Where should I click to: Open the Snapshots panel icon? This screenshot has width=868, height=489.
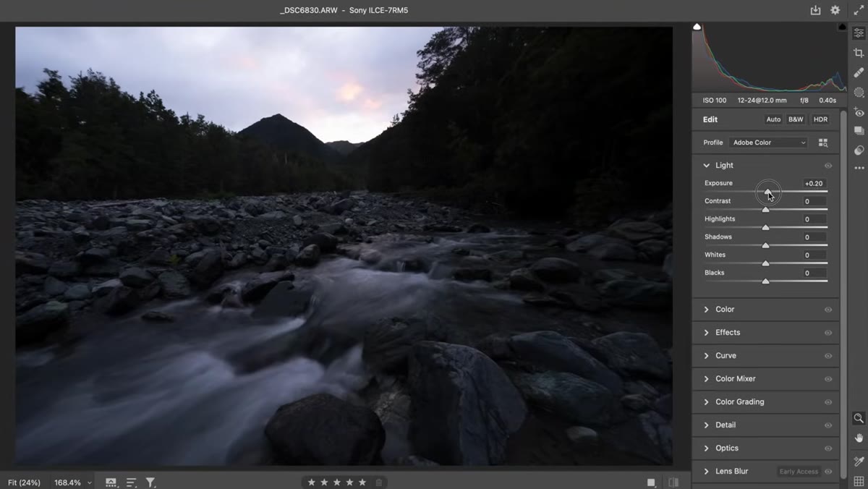(x=859, y=131)
